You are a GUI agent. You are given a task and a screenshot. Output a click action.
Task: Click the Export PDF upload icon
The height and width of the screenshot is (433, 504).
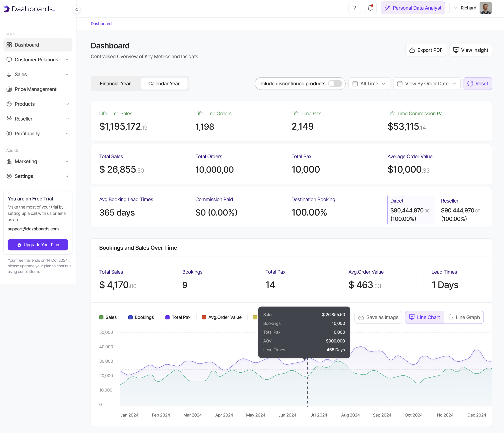[412, 50]
